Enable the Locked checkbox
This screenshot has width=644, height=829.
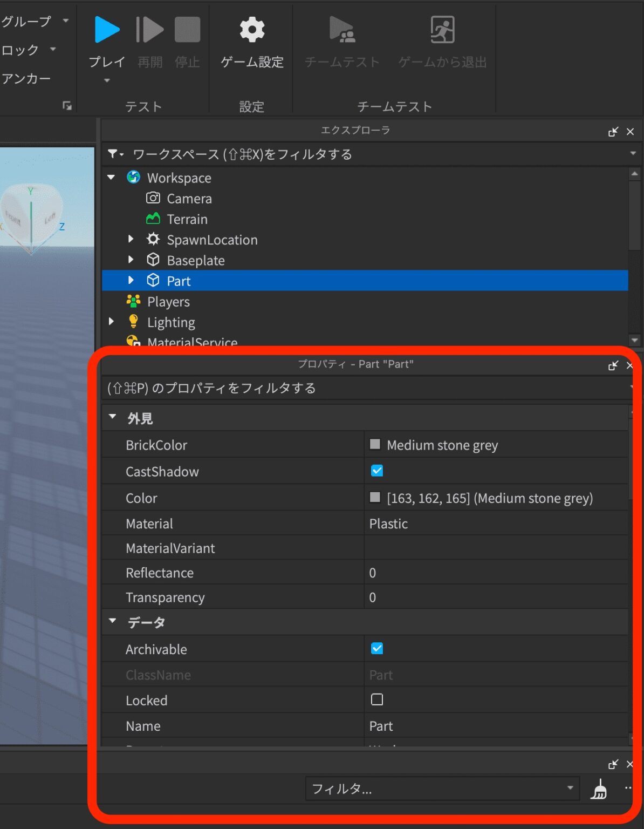(376, 699)
